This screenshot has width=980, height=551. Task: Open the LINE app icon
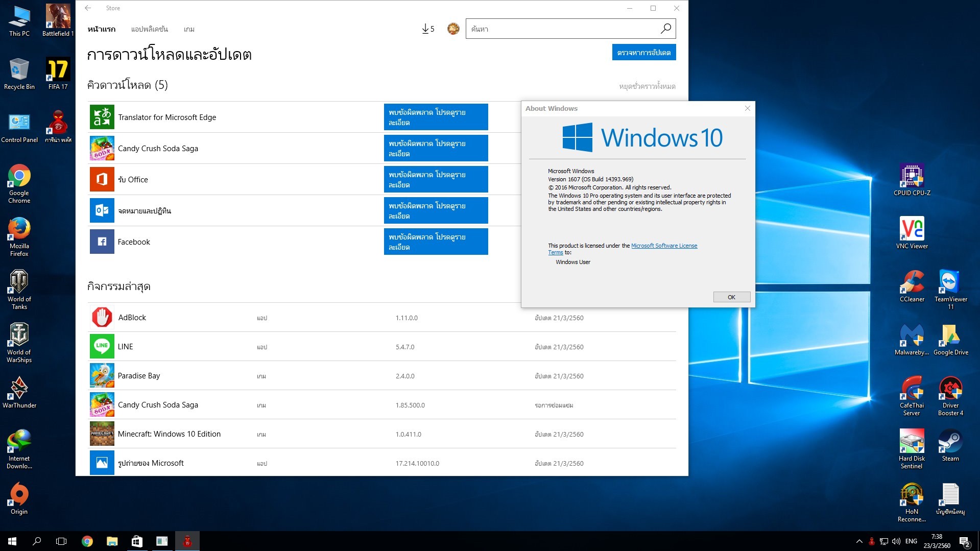click(x=102, y=347)
